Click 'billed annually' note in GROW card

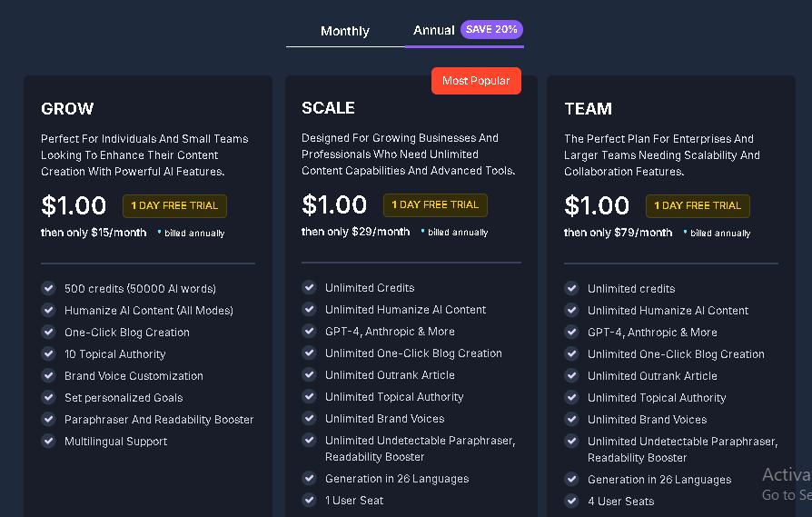click(x=194, y=234)
